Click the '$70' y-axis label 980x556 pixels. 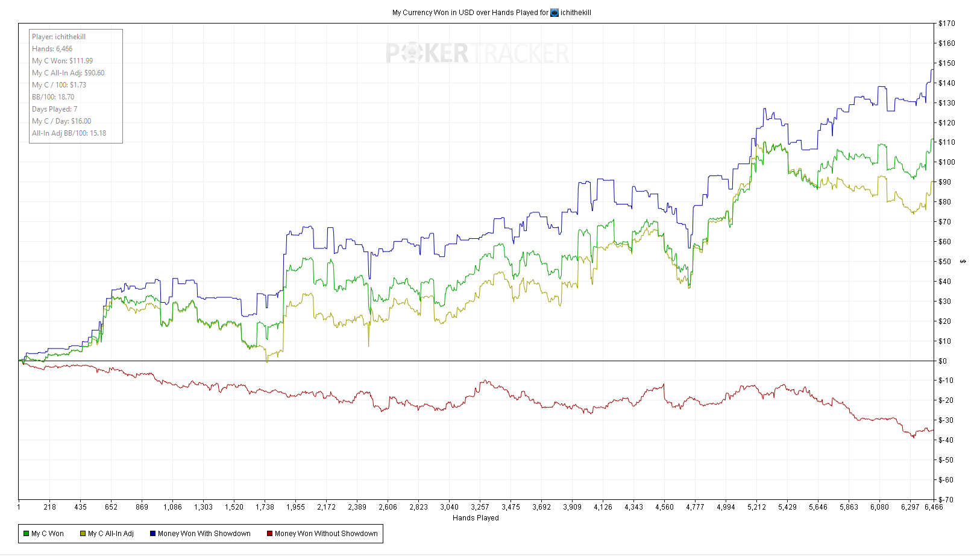tap(945, 222)
